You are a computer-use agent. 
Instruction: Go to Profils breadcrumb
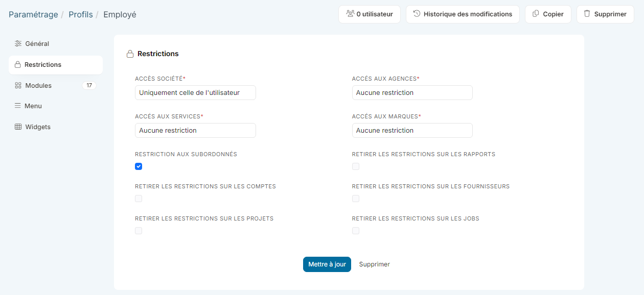click(81, 14)
